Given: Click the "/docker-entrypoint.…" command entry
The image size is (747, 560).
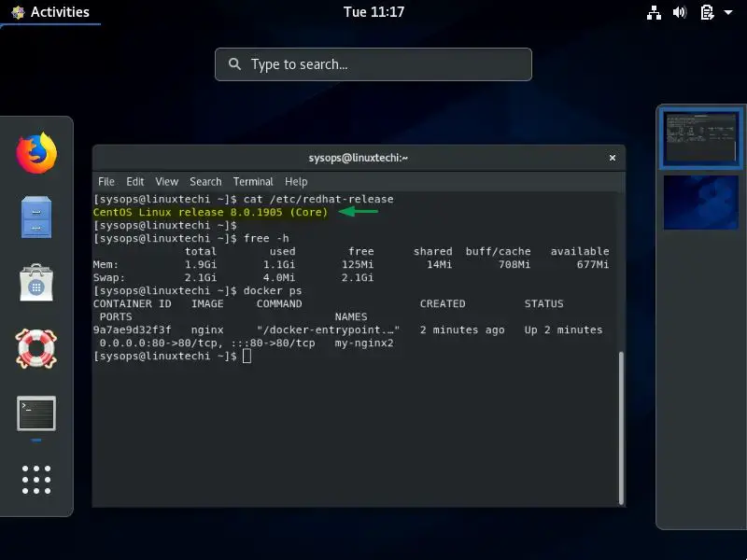Looking at the screenshot, I should click(329, 330).
